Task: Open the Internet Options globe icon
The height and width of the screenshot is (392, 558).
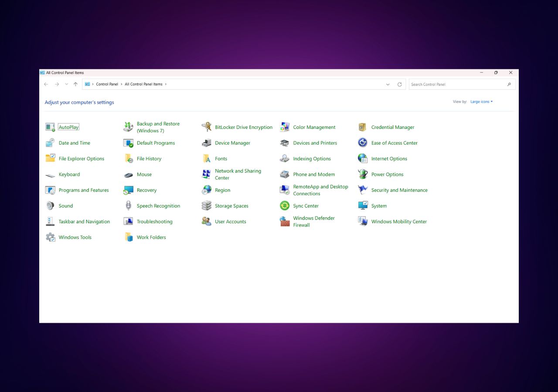Action: [x=363, y=159]
